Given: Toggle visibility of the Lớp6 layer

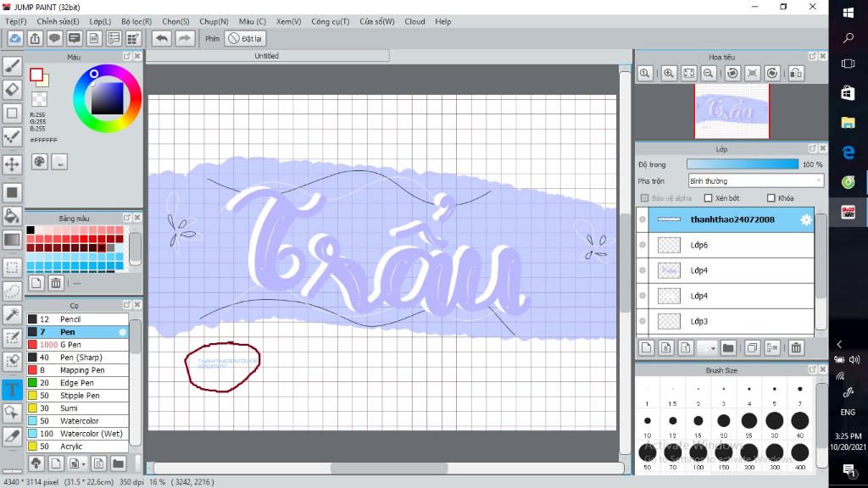Looking at the screenshot, I should click(x=643, y=245).
